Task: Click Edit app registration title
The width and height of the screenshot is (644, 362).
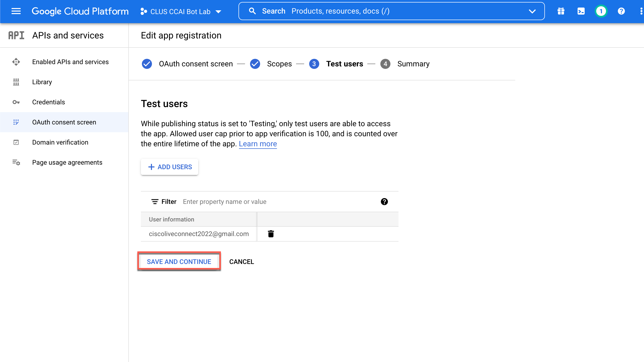Action: 181,35
